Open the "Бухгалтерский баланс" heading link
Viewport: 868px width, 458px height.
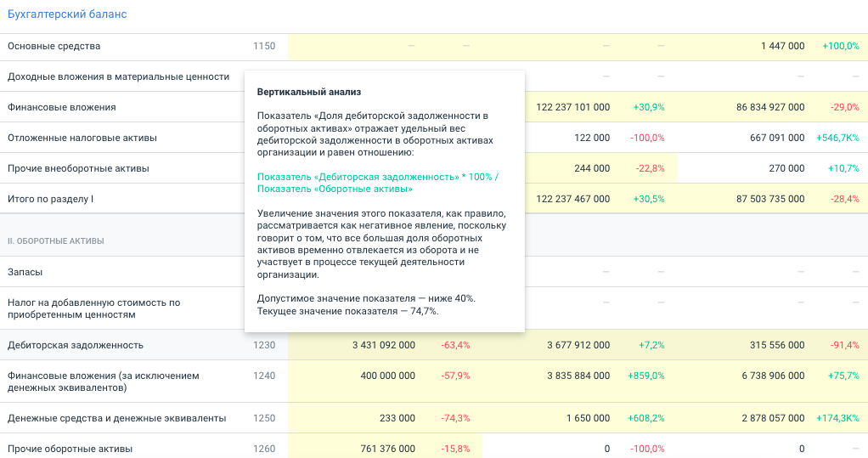point(66,14)
